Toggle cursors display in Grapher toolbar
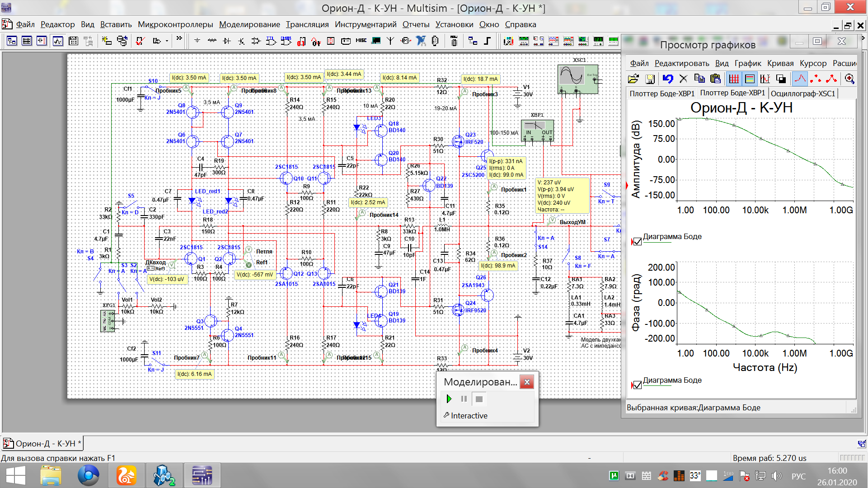 click(x=765, y=79)
